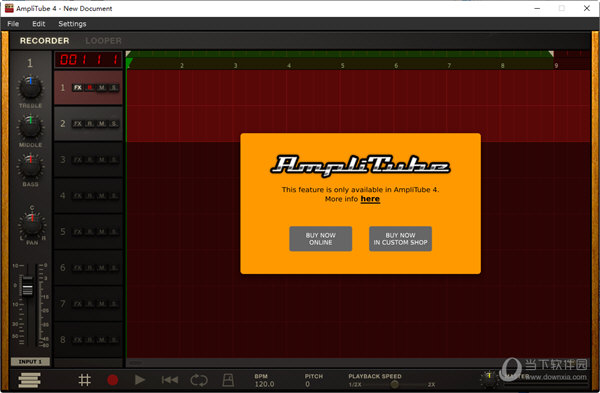Minimize the AmpliTube 4 window

537,8
